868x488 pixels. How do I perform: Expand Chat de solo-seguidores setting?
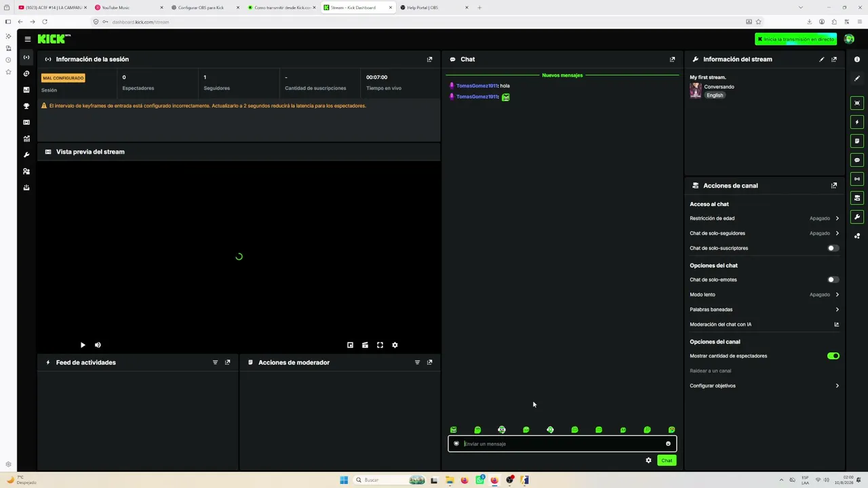pos(764,233)
